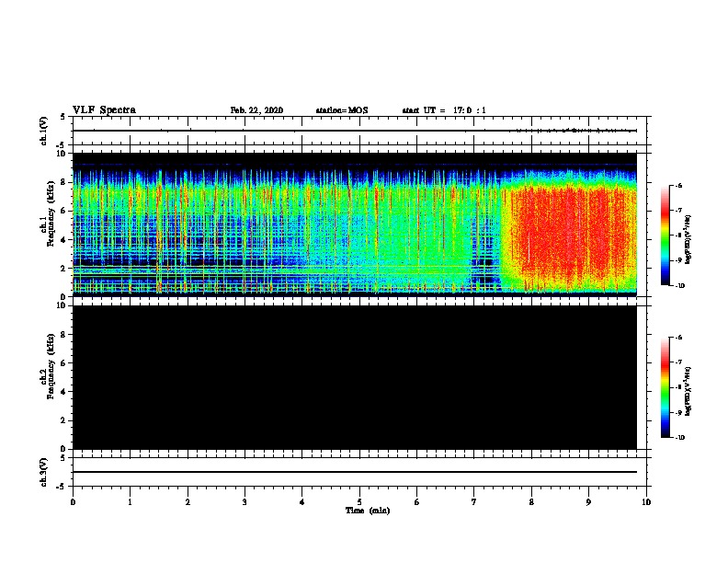Click time axis tick label 10
The height and width of the screenshot is (563, 728).
click(646, 502)
